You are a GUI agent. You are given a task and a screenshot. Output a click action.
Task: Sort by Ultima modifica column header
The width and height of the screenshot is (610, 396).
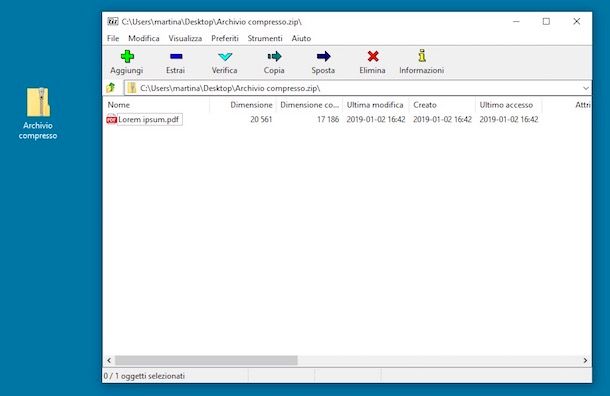pyautogui.click(x=375, y=105)
